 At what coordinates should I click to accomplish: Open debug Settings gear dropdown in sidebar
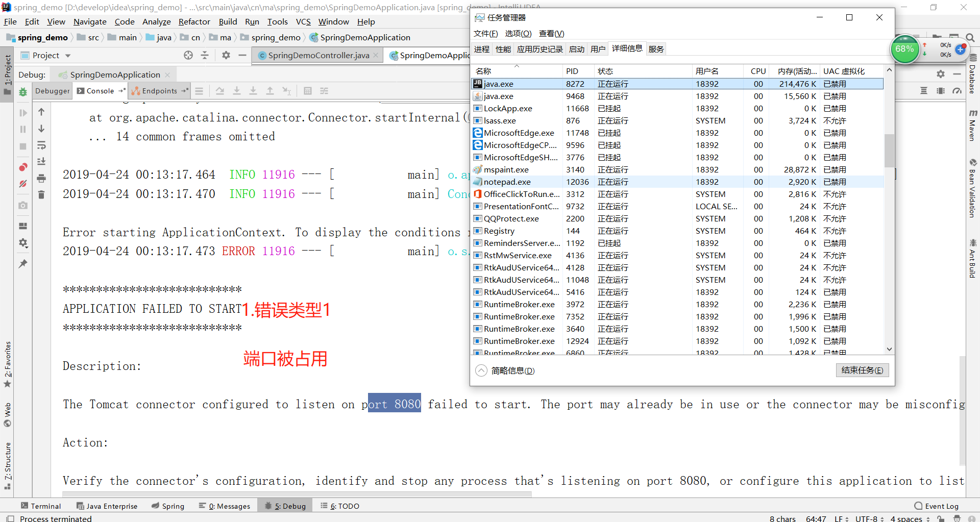point(23,243)
